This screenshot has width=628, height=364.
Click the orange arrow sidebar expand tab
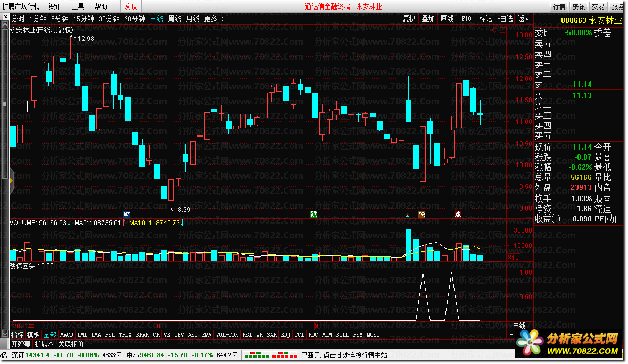point(11,181)
